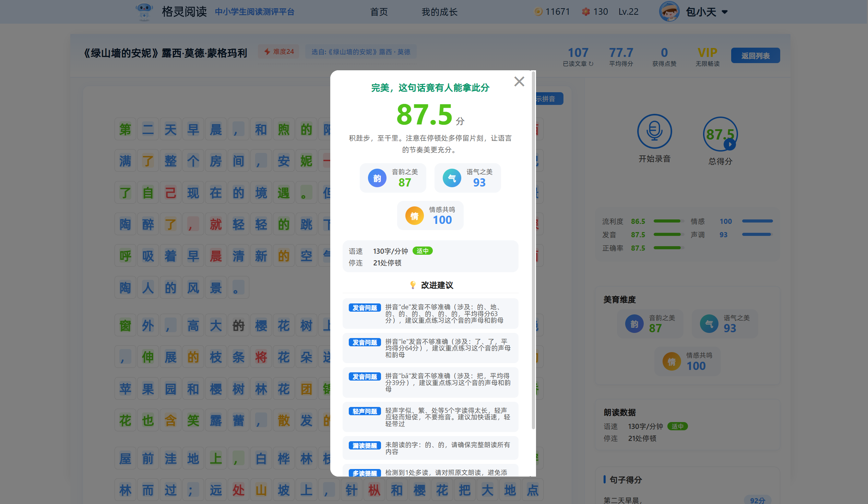Click the 漏读提醒 tag
This screenshot has width=868, height=504.
tap(365, 445)
